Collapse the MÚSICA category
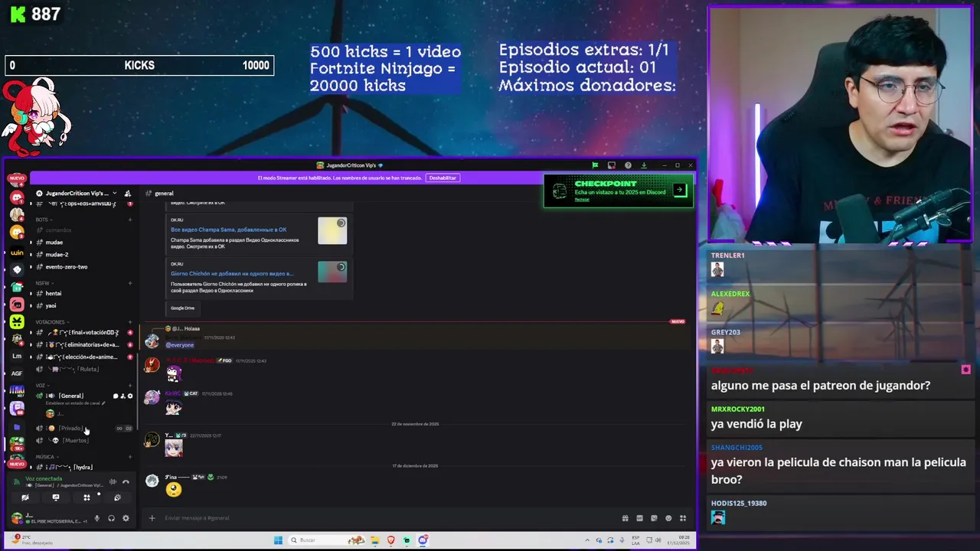 [47, 457]
